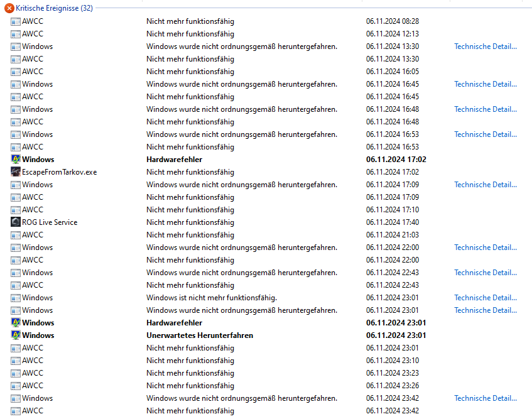Click the Windows icon at 23:42
Image resolution: width=532 pixels, height=419 pixels.
tap(16, 398)
